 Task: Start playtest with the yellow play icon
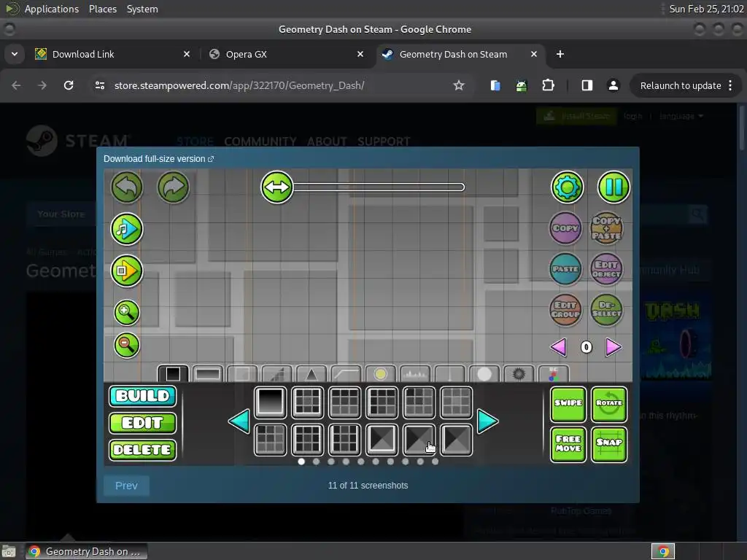(x=127, y=271)
